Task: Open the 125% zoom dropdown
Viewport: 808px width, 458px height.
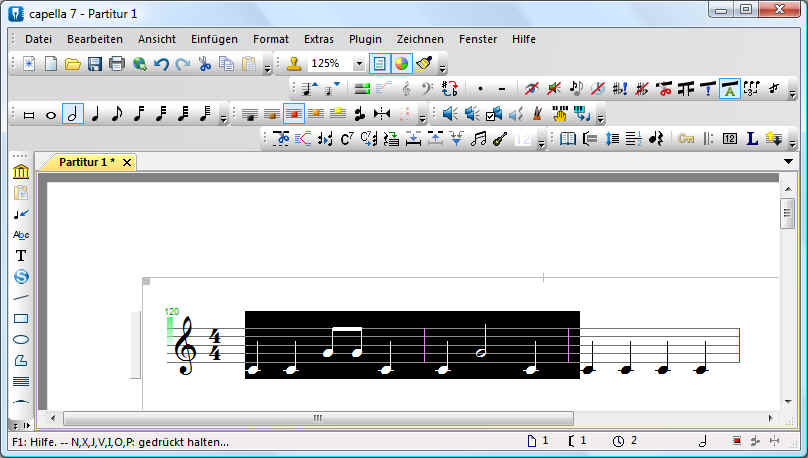Action: (359, 64)
